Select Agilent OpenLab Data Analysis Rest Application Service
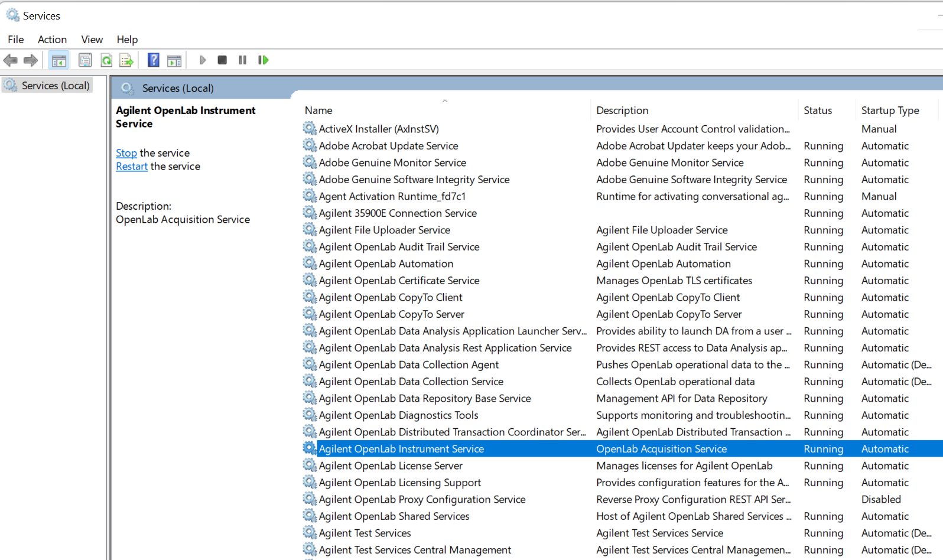The height and width of the screenshot is (560, 943). 445,348
